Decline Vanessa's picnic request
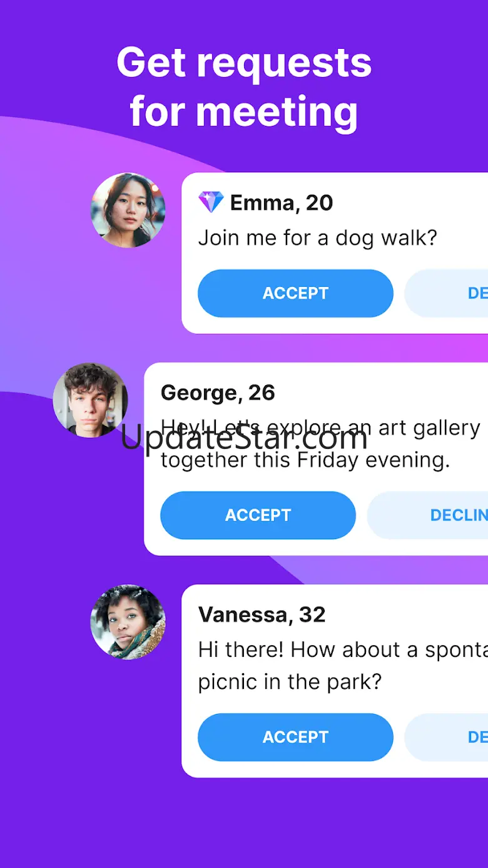488x868 pixels. point(446,737)
